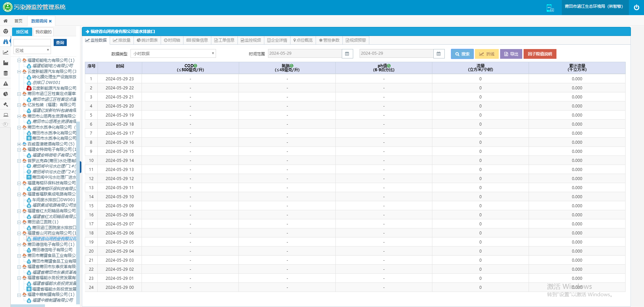Screen dimensions: 644x307
Task: Switch to 排放量 tab
Action: (x=122, y=40)
